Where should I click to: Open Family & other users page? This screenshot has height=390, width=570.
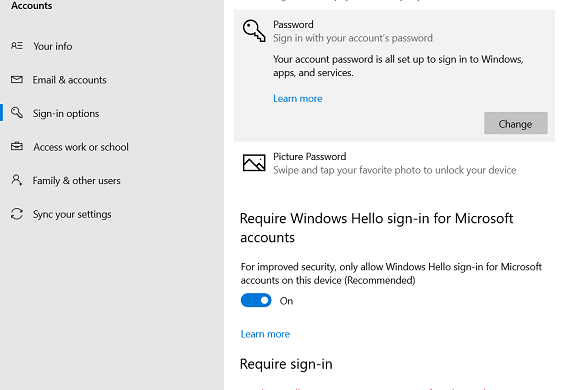pyautogui.click(x=76, y=181)
